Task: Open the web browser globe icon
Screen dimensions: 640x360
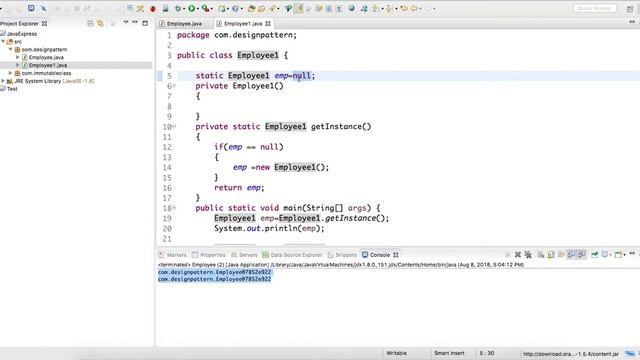Action: (351, 8)
